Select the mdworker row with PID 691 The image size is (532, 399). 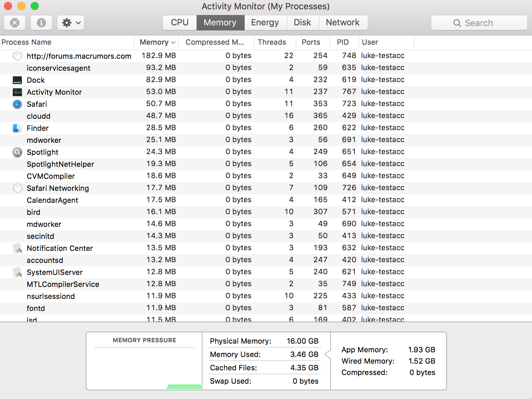point(266,140)
